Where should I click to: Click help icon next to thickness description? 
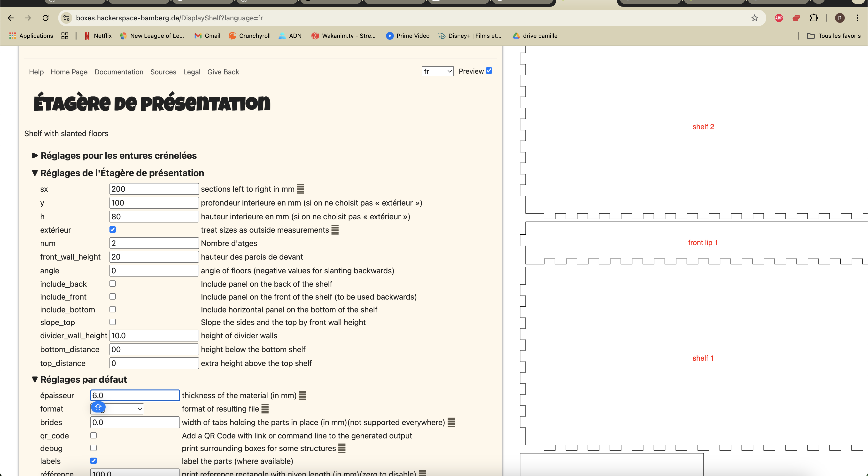click(x=302, y=396)
